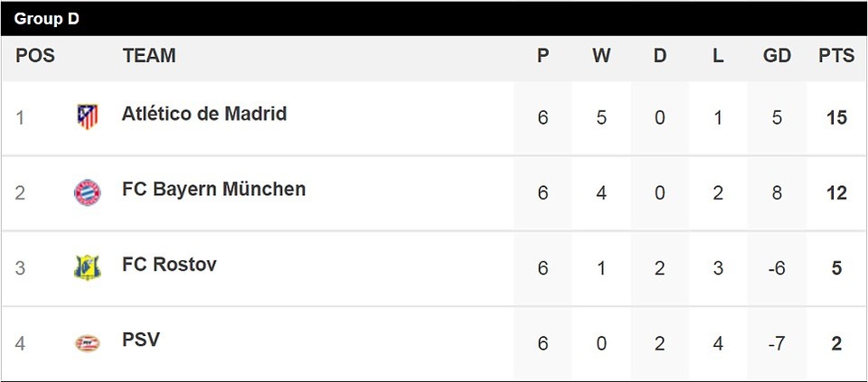This screenshot has width=868, height=382.
Task: Click the PSV club crest
Action: click(87, 343)
